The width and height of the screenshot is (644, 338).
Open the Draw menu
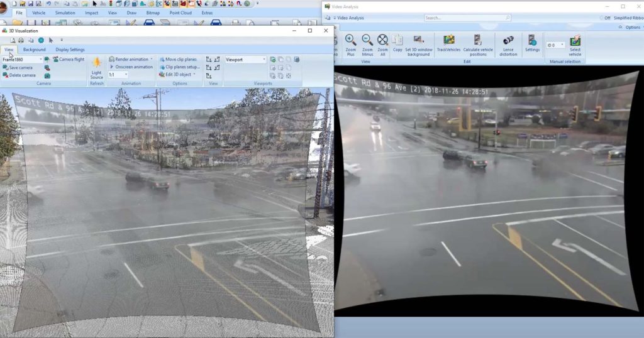pyautogui.click(x=131, y=13)
